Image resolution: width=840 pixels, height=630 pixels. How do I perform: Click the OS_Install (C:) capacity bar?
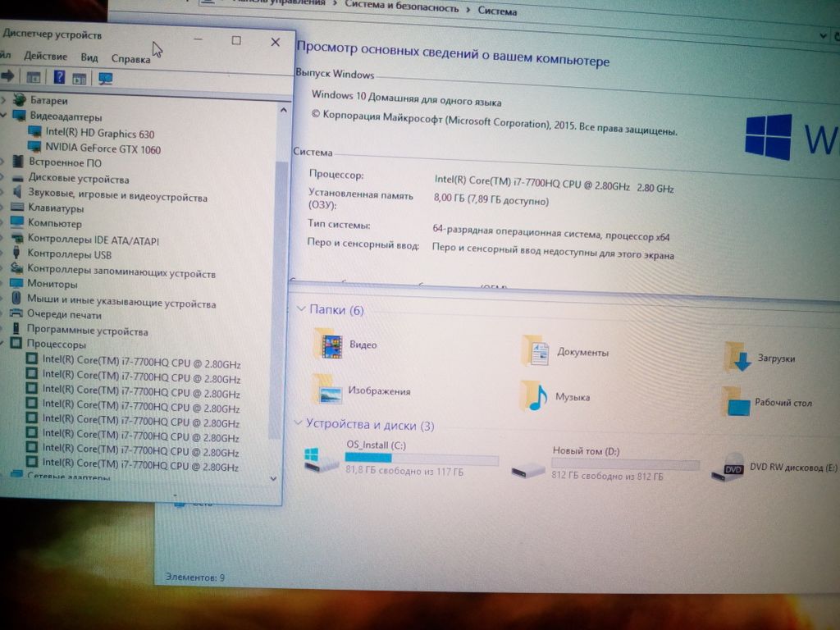tap(421, 459)
